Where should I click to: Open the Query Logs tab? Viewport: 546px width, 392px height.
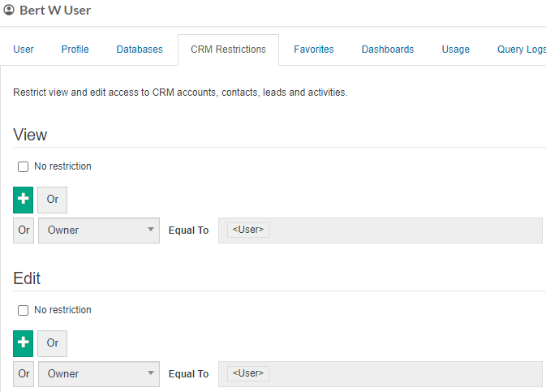coord(521,50)
